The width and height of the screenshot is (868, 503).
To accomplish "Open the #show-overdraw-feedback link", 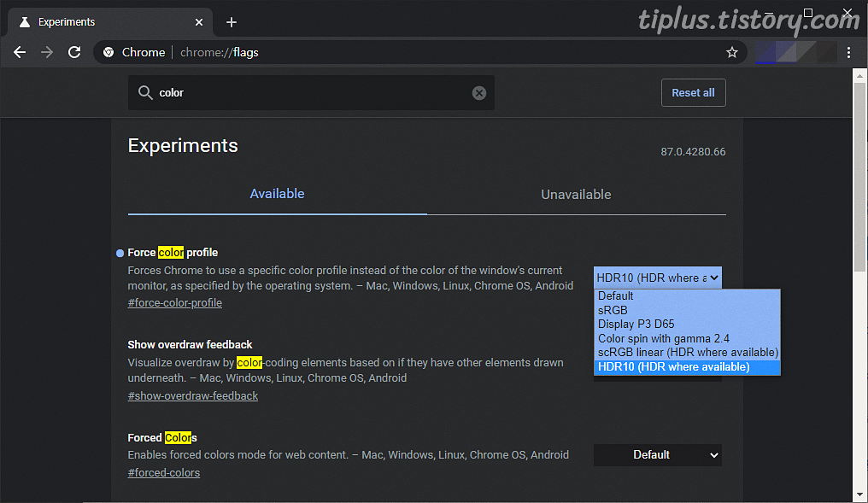I will 192,395.
